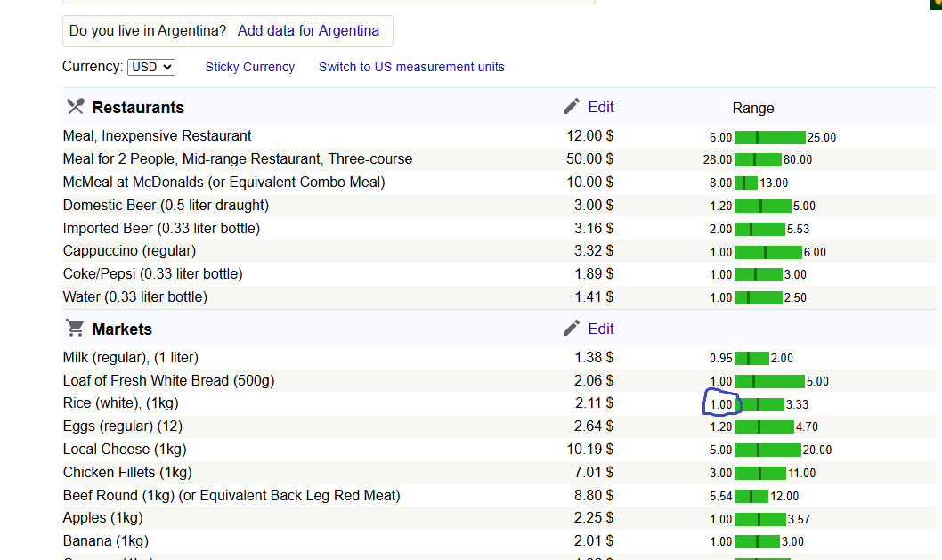Click the pencil icon beside Markets Edit
Screen dimensions: 942x560
(x=572, y=329)
